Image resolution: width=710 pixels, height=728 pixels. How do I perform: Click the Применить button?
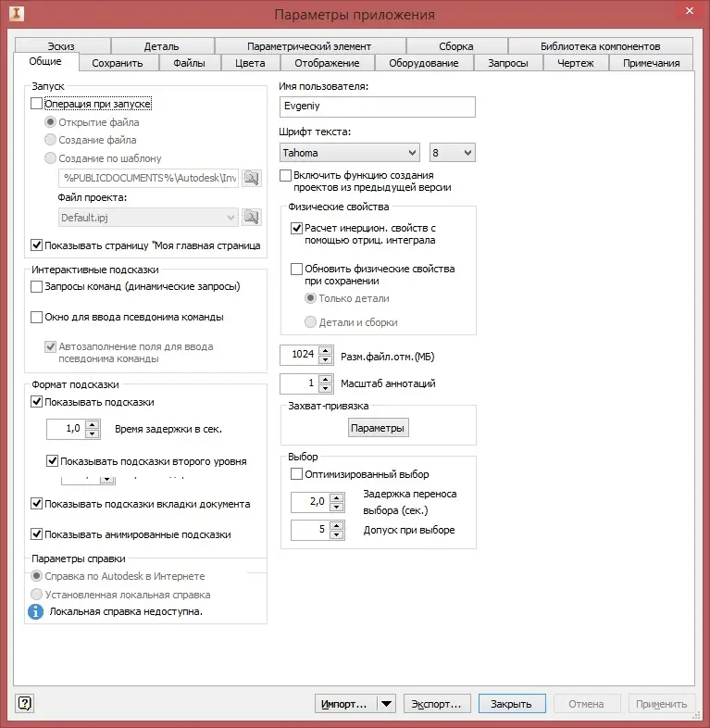click(662, 703)
